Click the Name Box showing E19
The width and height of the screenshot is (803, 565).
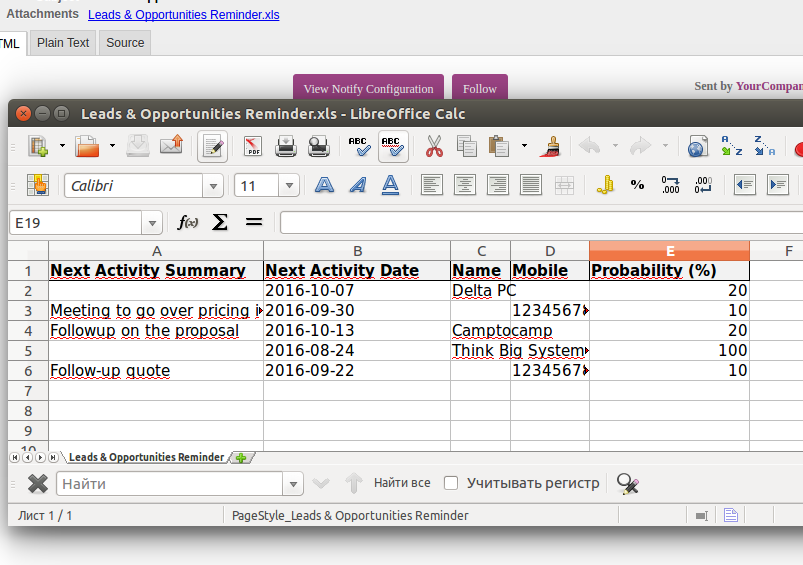[76, 223]
